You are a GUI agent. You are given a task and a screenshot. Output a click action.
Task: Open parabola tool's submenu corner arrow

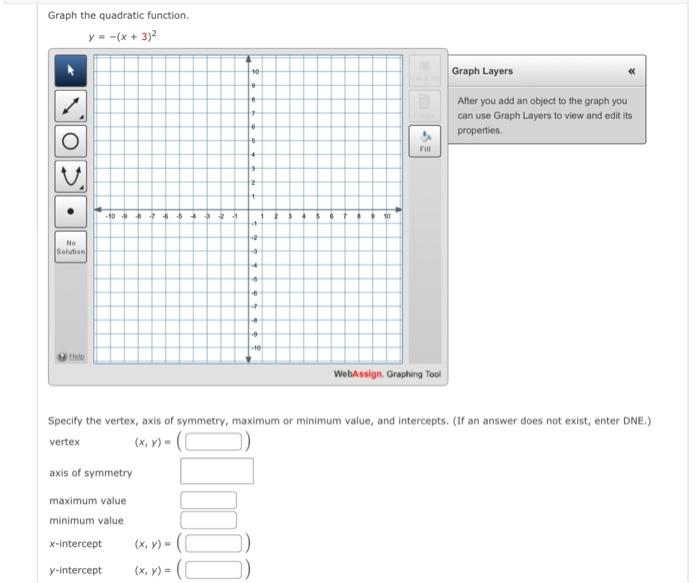(x=82, y=188)
